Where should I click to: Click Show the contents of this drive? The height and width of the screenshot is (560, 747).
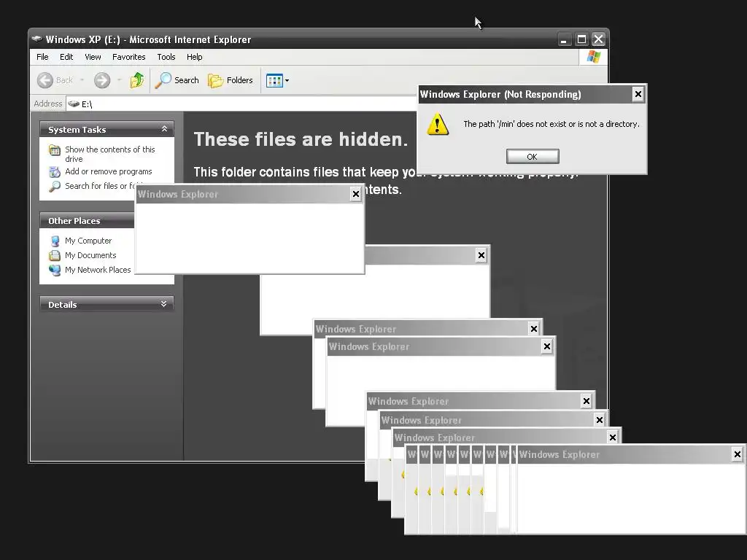click(110, 154)
